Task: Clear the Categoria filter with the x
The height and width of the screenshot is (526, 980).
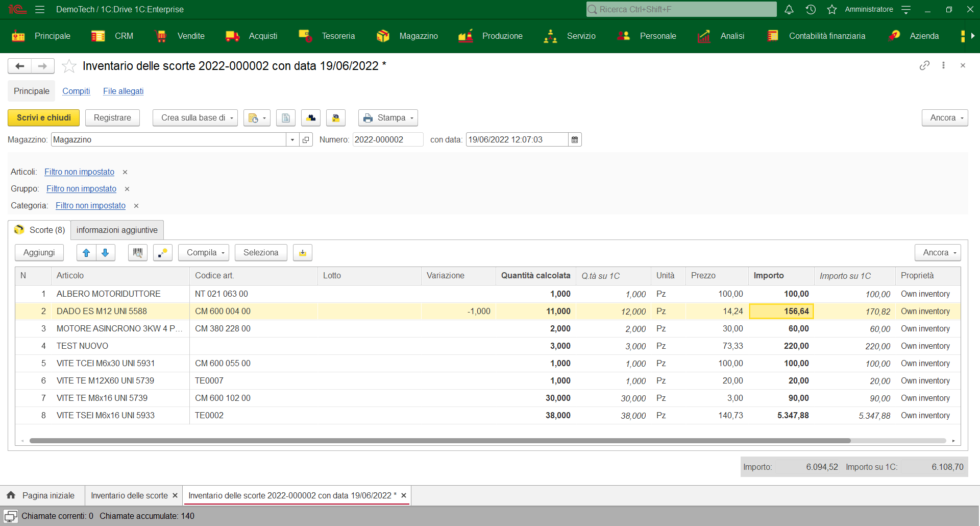Action: [136, 206]
